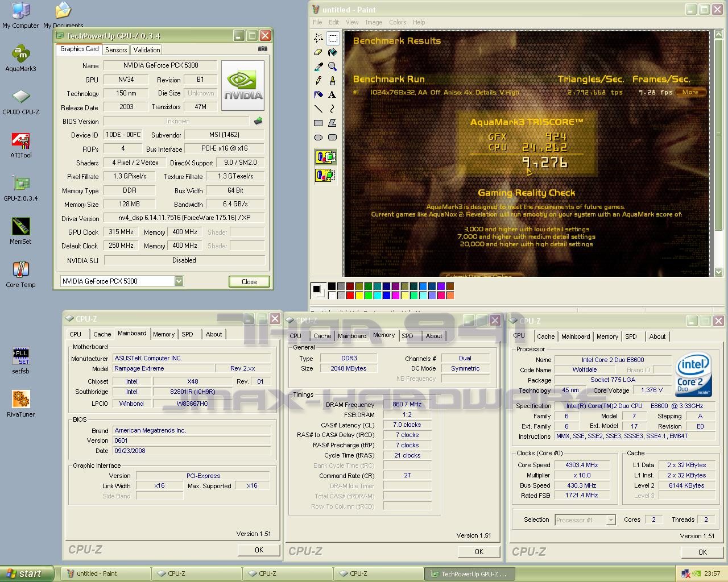This screenshot has height=582, width=728.
Task: Select the straight Line tool
Action: pos(318,109)
